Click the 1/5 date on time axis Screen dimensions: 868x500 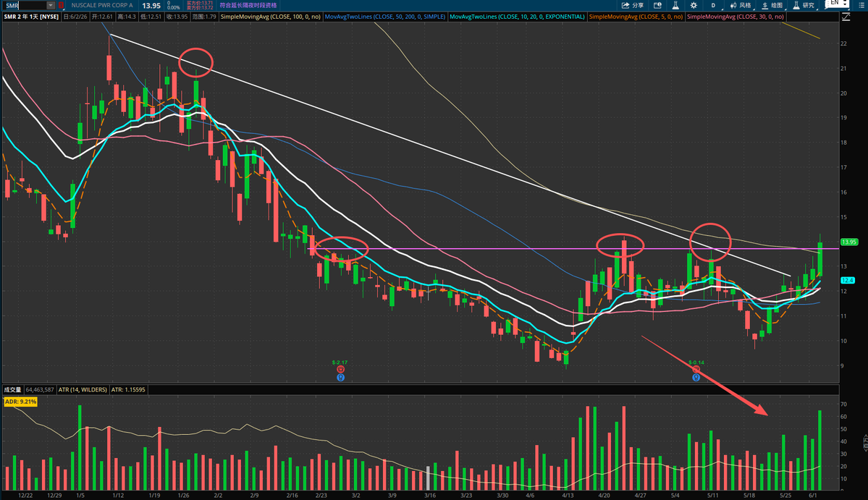pos(80,495)
